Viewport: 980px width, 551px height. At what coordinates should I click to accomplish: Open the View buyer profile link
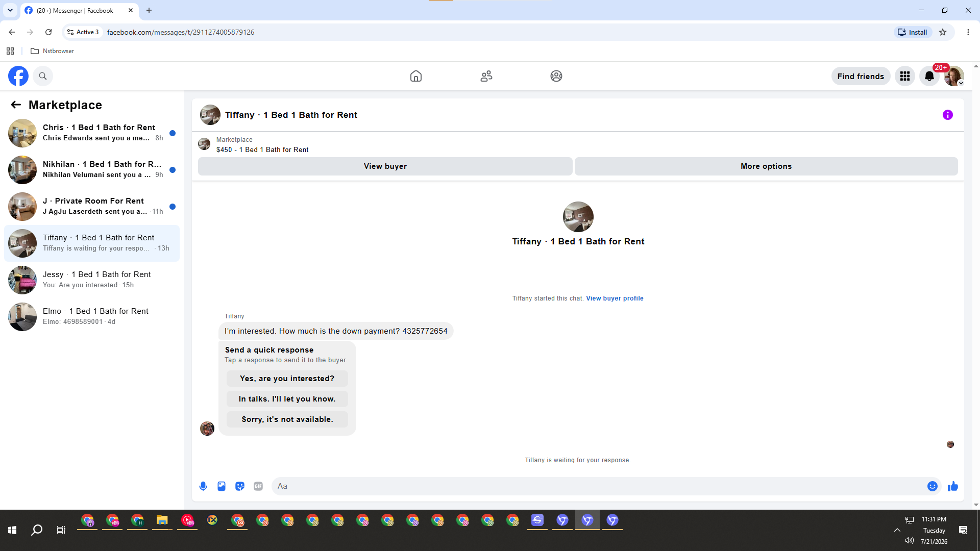[x=615, y=298]
